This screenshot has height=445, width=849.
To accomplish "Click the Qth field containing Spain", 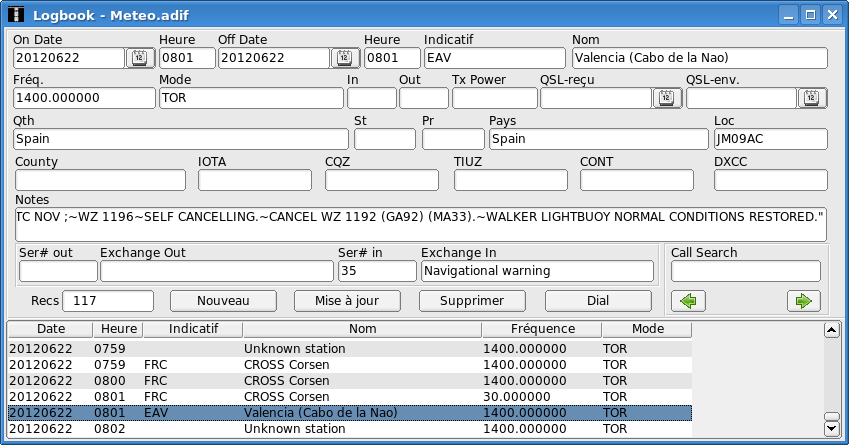I will point(181,139).
